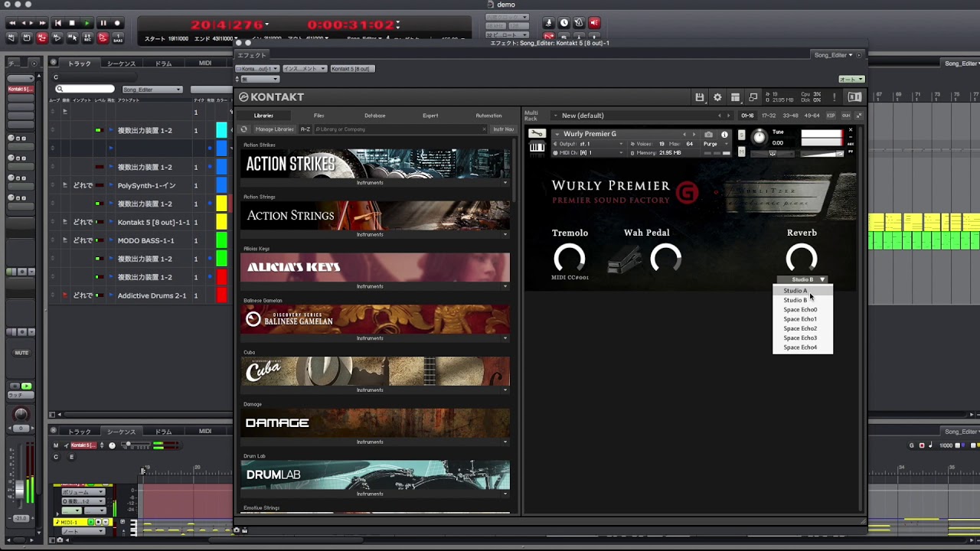Open the ボリューム dropdown in sequence editor

point(83,492)
